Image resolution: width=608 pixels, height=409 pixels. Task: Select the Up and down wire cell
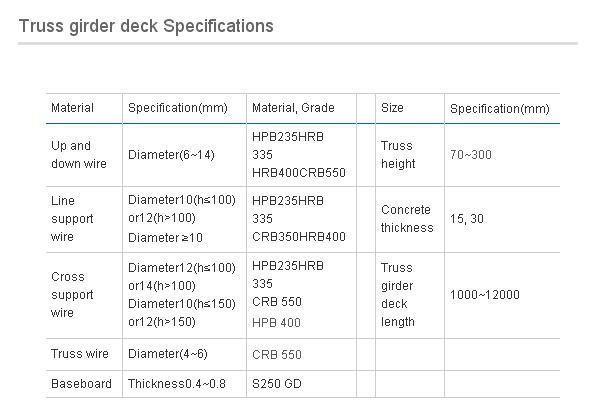79,155
